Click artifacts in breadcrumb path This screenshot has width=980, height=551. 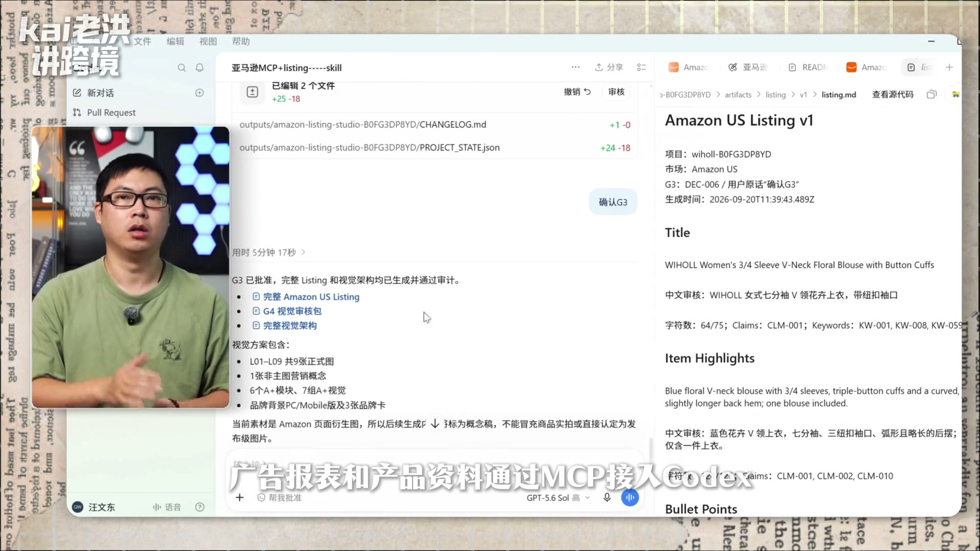click(738, 95)
